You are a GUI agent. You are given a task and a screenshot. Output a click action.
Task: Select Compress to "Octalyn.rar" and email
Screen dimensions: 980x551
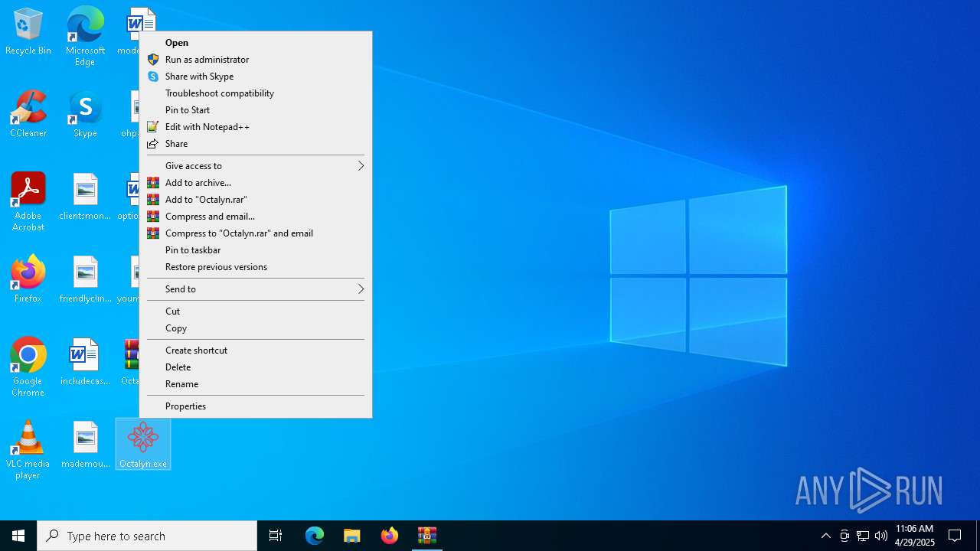[256, 233]
